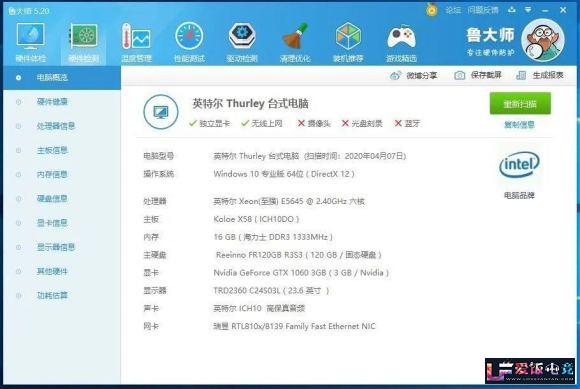Click the TRD2360 C24S03L monitor value
Viewport: 580px width, 389px height.
271,291
